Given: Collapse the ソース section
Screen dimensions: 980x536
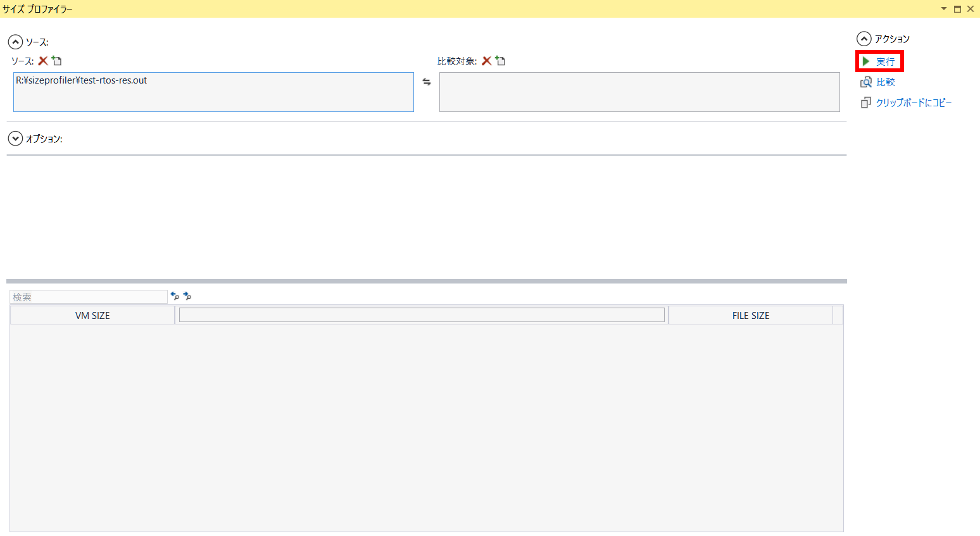Looking at the screenshot, I should coord(15,42).
